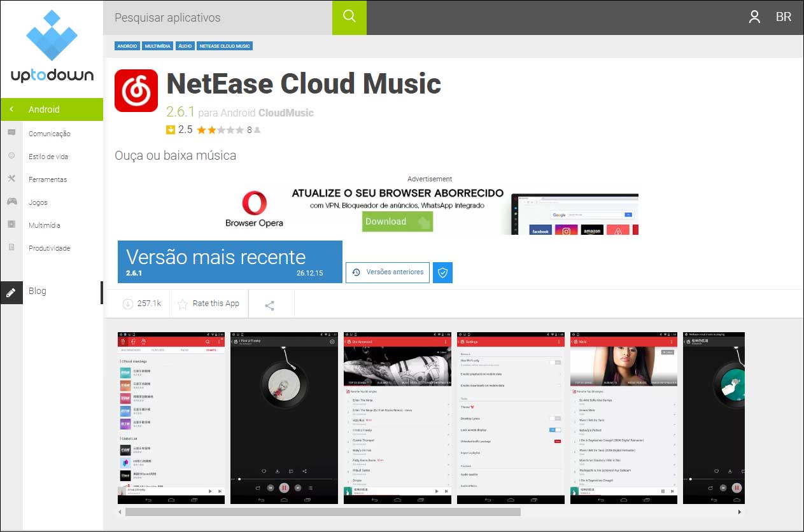Screen dimensions: 804x532
Task: Click the Rate this App star
Action: [183, 304]
